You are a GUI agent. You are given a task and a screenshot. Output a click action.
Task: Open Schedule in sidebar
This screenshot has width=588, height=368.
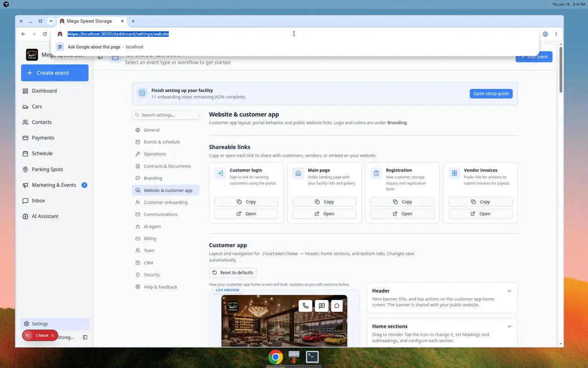[55, 153]
